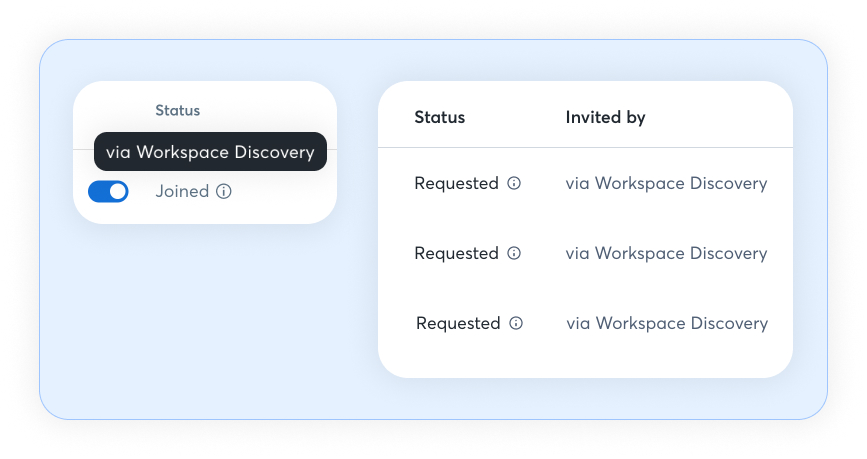Click the Status column header in right table
Image resolution: width=867 pixels, height=459 pixels.
[440, 117]
